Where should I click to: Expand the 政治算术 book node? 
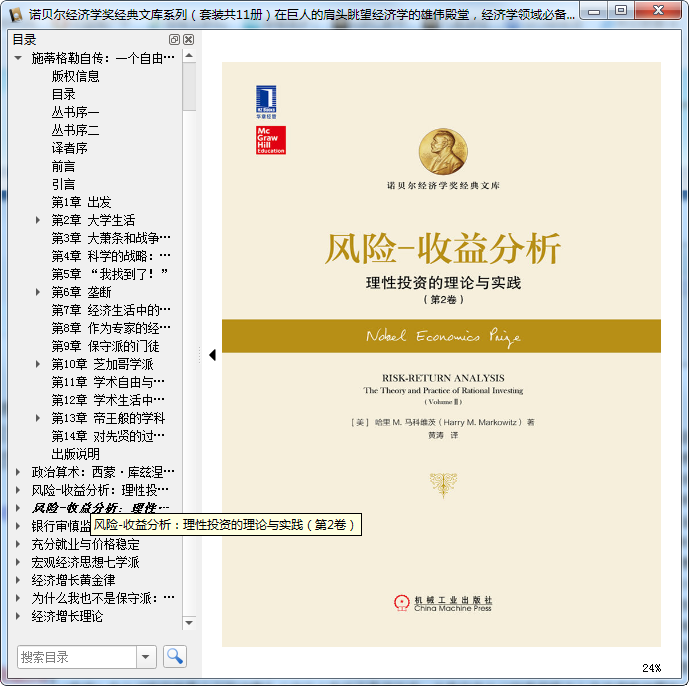point(18,472)
